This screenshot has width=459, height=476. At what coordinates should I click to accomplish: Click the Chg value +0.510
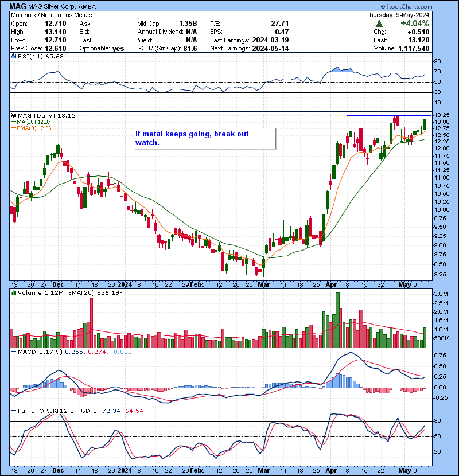pos(418,32)
